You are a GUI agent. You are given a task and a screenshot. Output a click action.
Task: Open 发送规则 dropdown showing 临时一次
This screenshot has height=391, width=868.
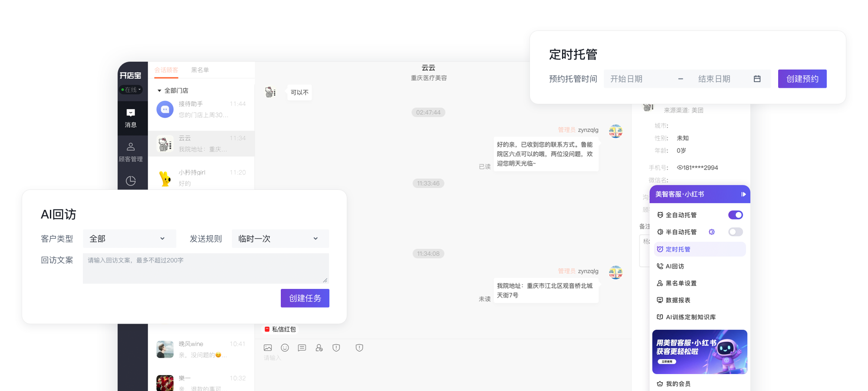280,239
